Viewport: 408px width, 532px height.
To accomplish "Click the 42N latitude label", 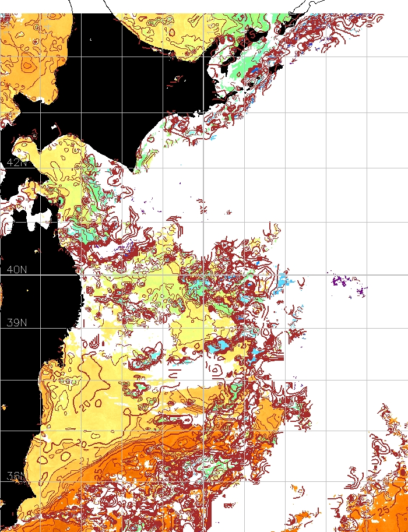I will [17, 163].
